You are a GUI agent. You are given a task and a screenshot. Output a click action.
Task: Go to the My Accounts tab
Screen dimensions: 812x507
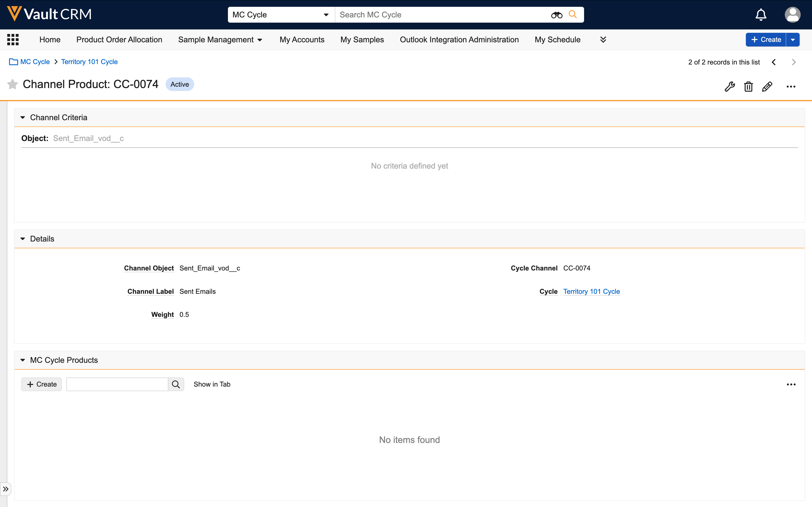302,40
